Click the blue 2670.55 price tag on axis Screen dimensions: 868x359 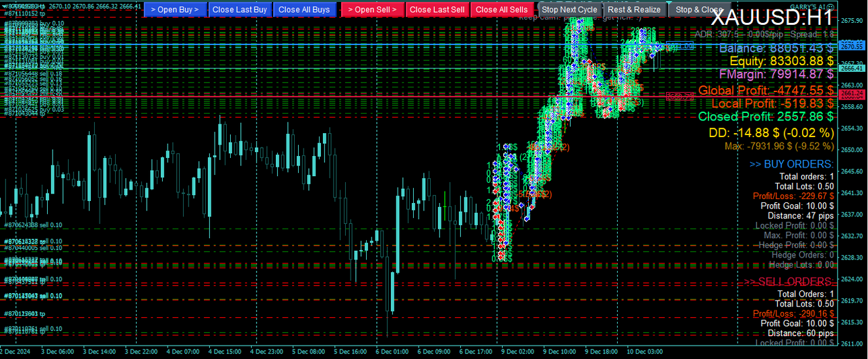click(x=852, y=46)
